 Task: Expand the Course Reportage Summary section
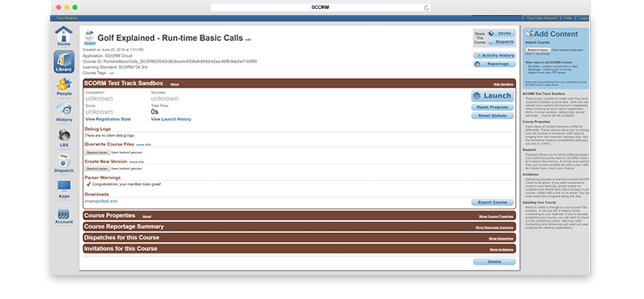[494, 227]
